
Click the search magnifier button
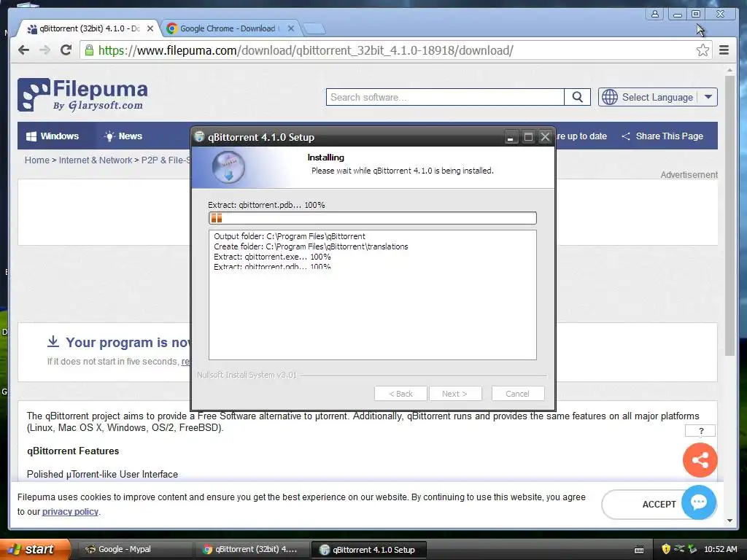tap(578, 97)
